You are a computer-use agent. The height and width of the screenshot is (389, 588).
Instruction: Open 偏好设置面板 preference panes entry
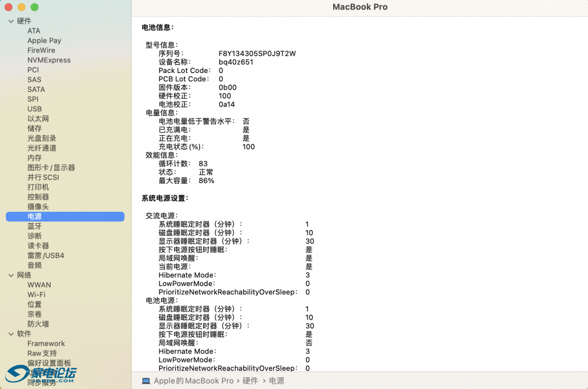click(x=49, y=363)
